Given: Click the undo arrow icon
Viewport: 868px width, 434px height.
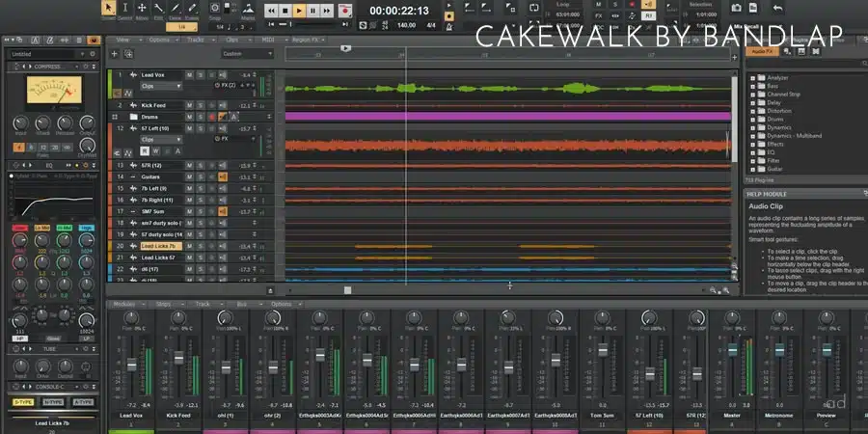Looking at the screenshot, I should click(x=777, y=8).
